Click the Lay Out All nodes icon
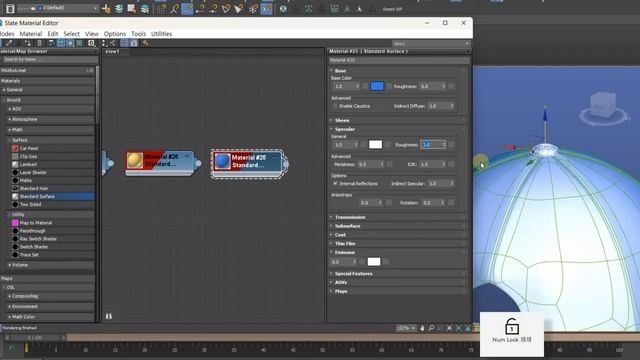640x360 pixels. click(x=104, y=43)
